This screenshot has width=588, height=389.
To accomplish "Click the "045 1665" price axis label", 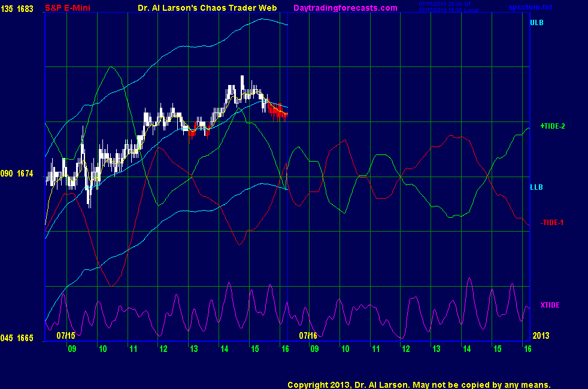I will pyautogui.click(x=17, y=338).
